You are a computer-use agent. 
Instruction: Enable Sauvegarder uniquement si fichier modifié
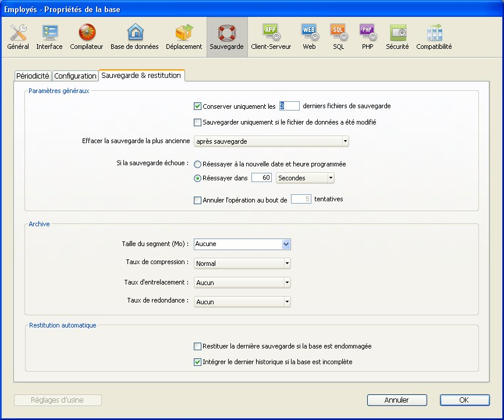pyautogui.click(x=197, y=123)
